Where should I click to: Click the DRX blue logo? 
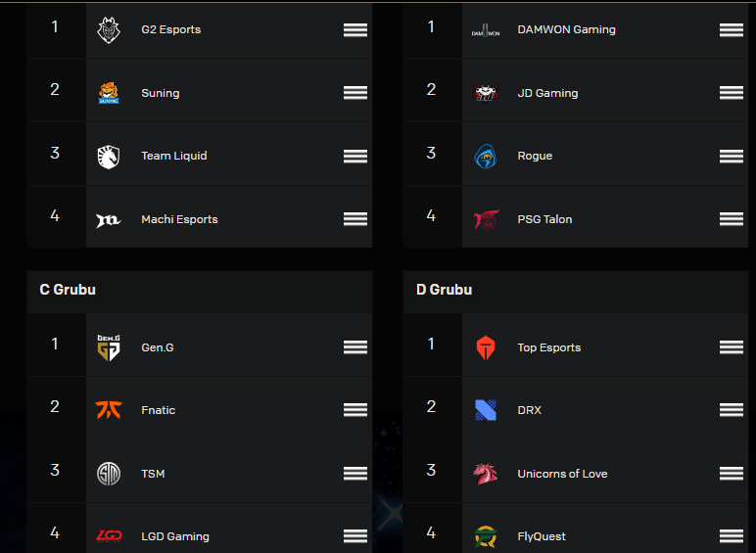(485, 410)
